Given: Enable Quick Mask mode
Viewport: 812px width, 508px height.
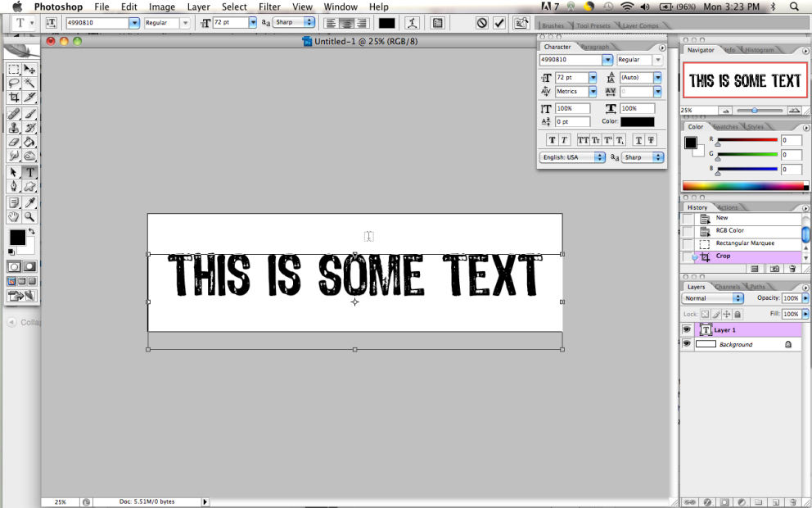Looking at the screenshot, I should pyautogui.click(x=29, y=266).
